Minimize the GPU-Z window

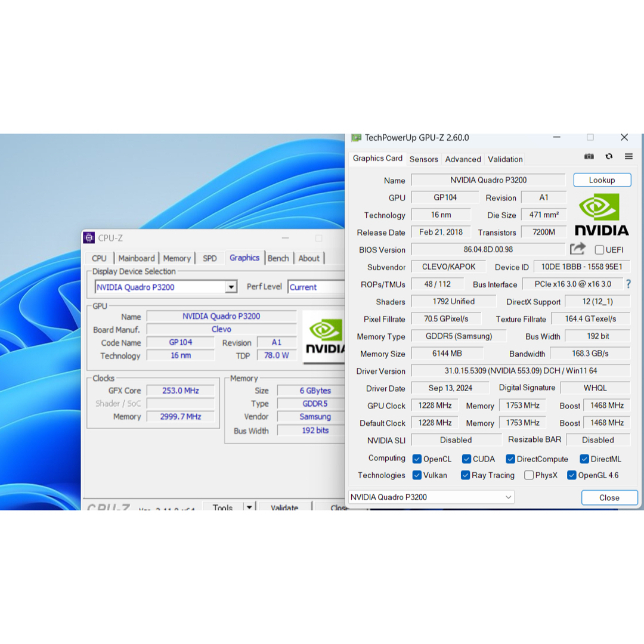557,137
